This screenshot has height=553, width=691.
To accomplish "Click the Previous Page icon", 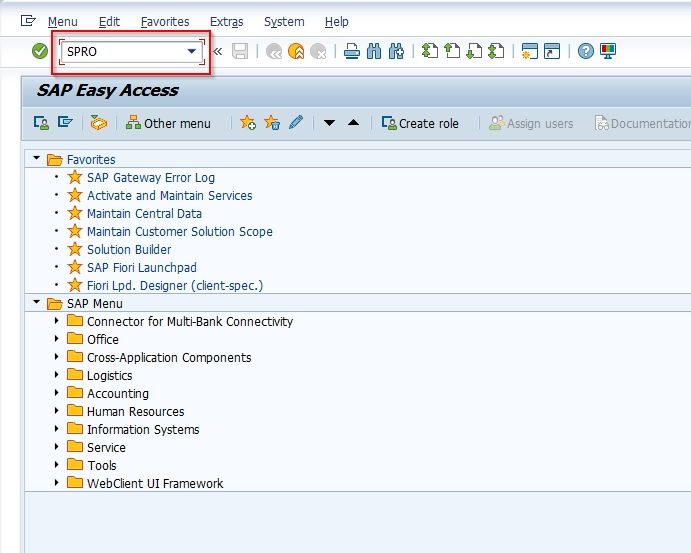I will 452,51.
